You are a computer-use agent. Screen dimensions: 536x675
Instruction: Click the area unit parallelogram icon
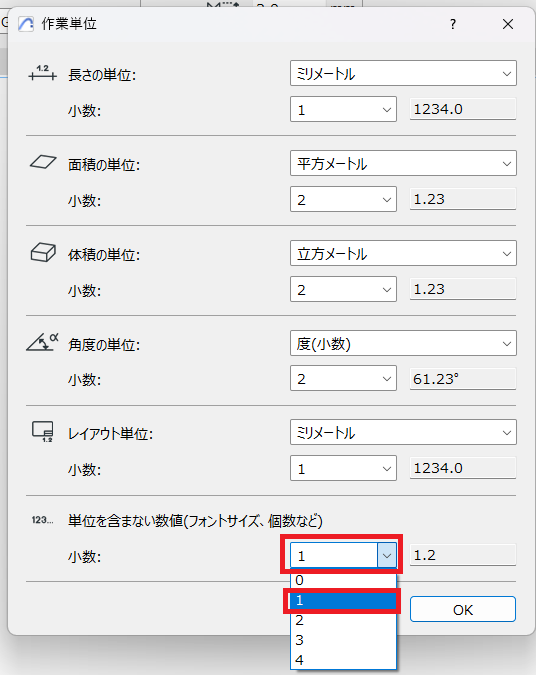(x=43, y=162)
